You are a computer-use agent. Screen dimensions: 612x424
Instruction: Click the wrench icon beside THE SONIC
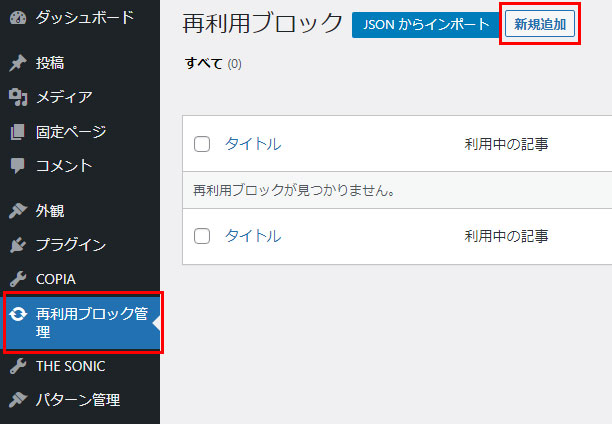pos(18,366)
